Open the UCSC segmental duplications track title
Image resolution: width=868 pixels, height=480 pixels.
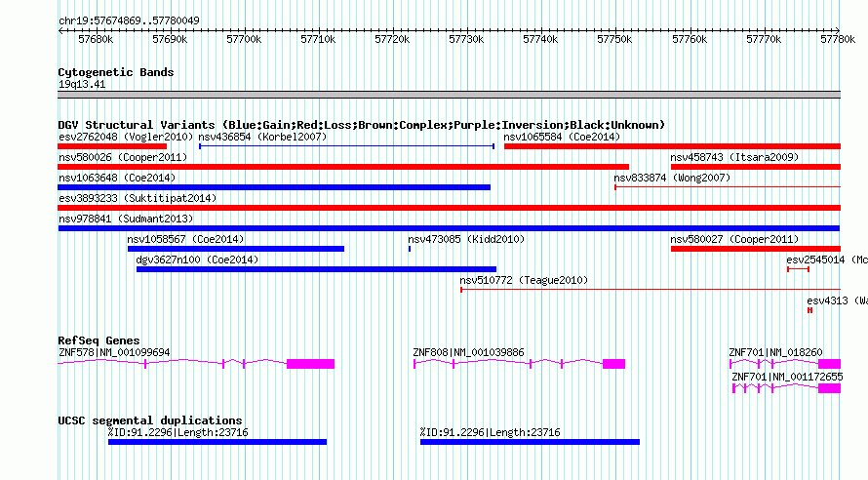pyautogui.click(x=150, y=420)
